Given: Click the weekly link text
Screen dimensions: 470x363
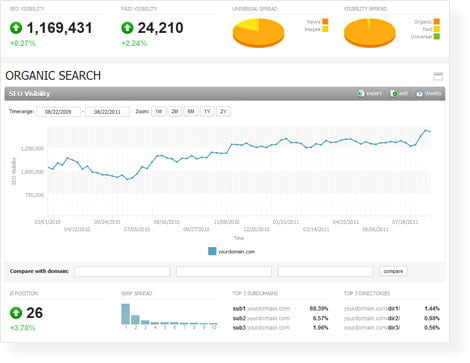Looking at the screenshot, I should coord(433,93).
